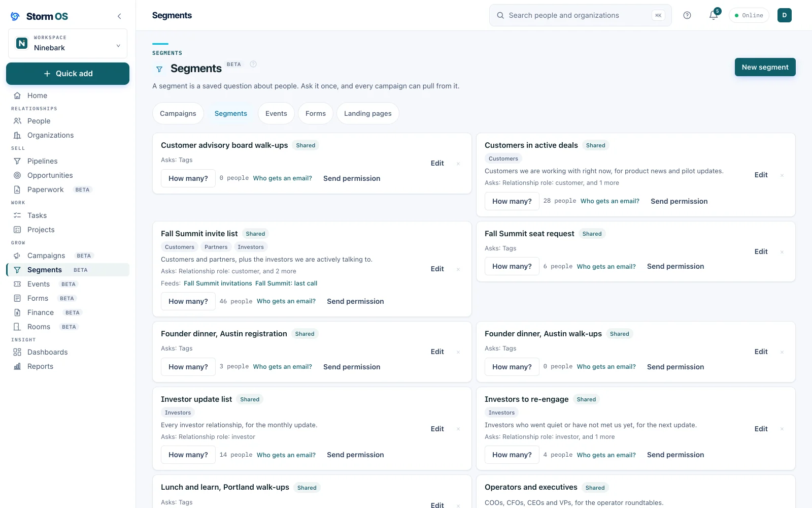Viewport: 812px width, 508px height.
Task: Remove Customers in active deals segment
Action: coord(782,175)
